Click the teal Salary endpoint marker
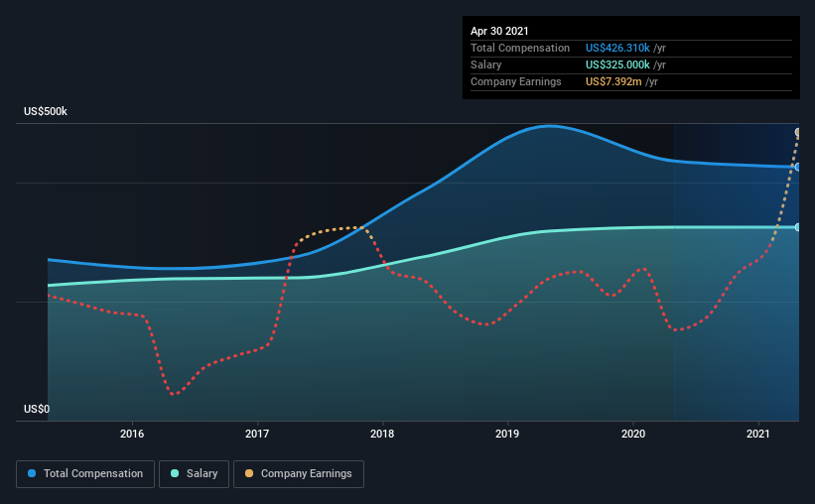This screenshot has width=815, height=504. [798, 227]
